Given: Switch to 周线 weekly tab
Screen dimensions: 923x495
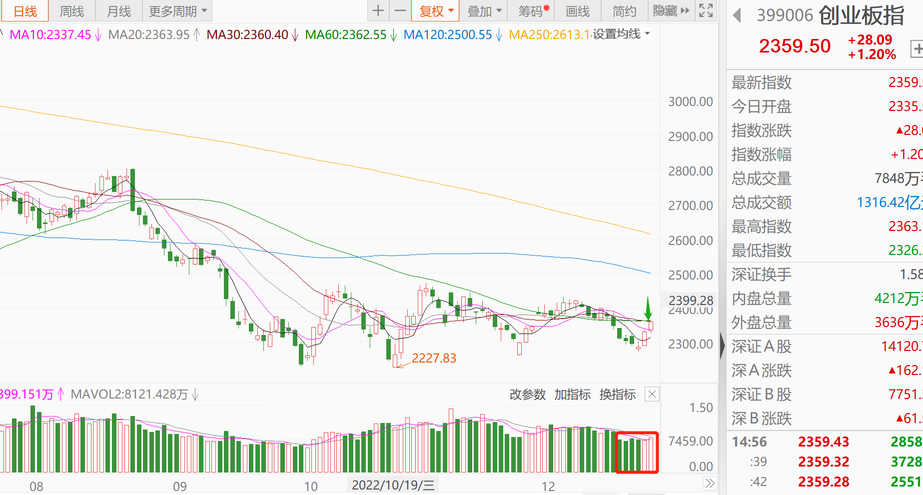Looking at the screenshot, I should [72, 11].
